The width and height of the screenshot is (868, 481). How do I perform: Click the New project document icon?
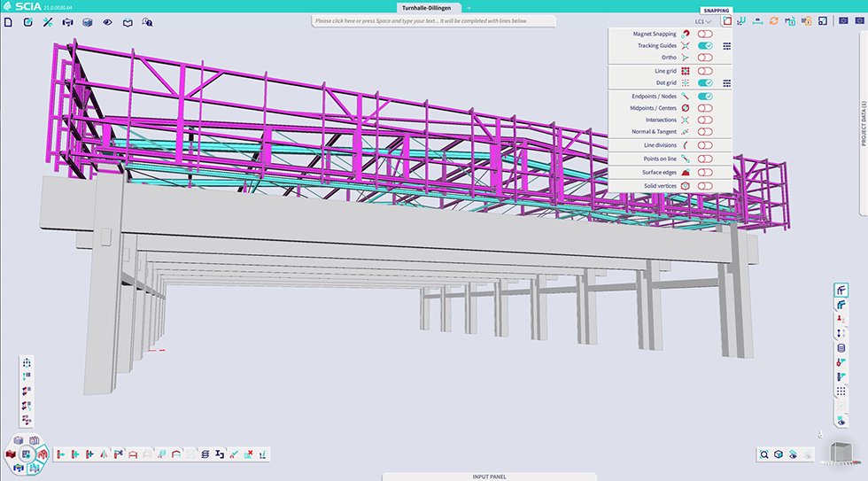click(8, 21)
